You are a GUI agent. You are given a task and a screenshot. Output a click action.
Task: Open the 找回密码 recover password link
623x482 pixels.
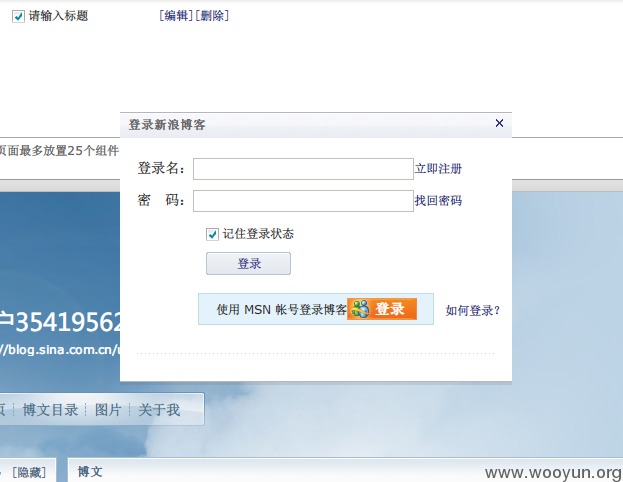tap(438, 200)
